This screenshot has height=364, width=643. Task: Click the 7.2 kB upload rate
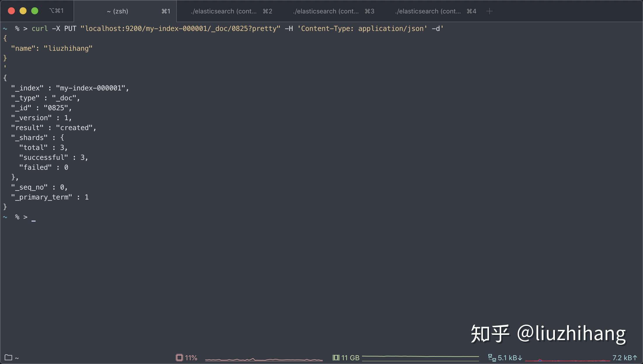tap(624, 358)
